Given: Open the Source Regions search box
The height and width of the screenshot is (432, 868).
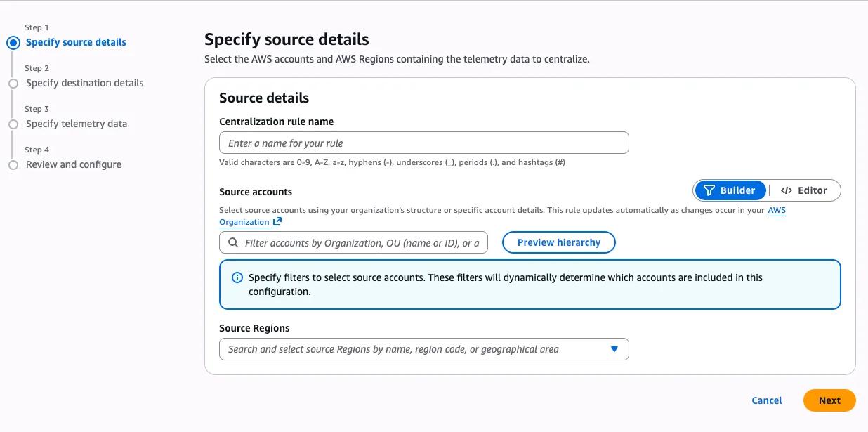Looking at the screenshot, I should (x=414, y=349).
